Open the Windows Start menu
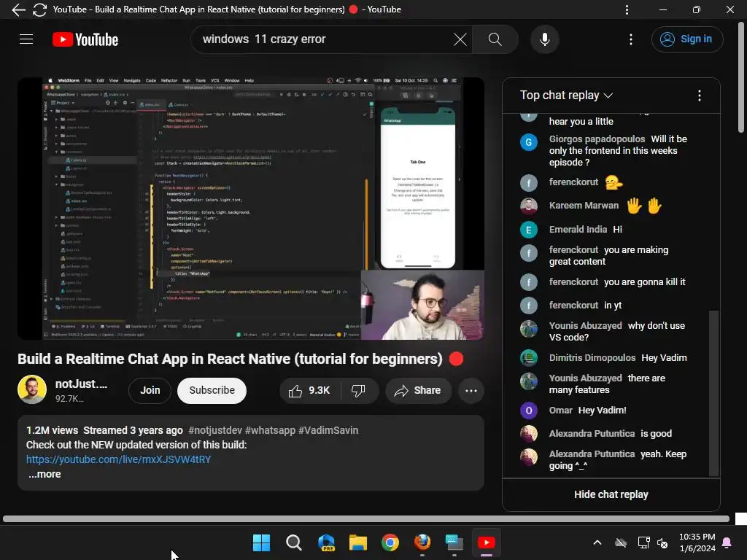 [261, 542]
